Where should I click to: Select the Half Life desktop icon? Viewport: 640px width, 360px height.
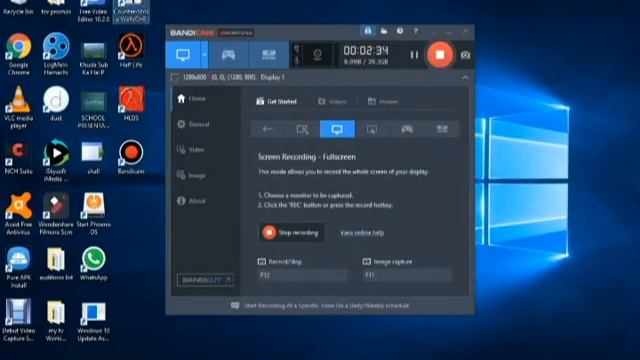point(131,51)
